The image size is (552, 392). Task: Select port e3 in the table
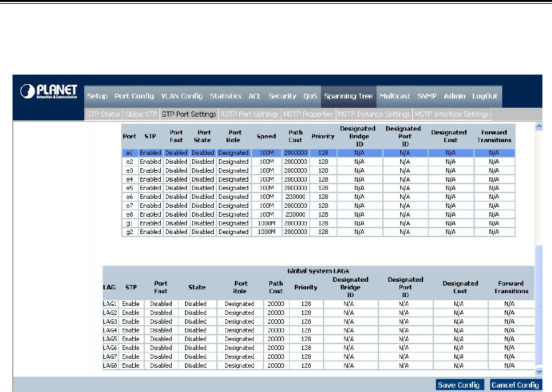point(130,171)
